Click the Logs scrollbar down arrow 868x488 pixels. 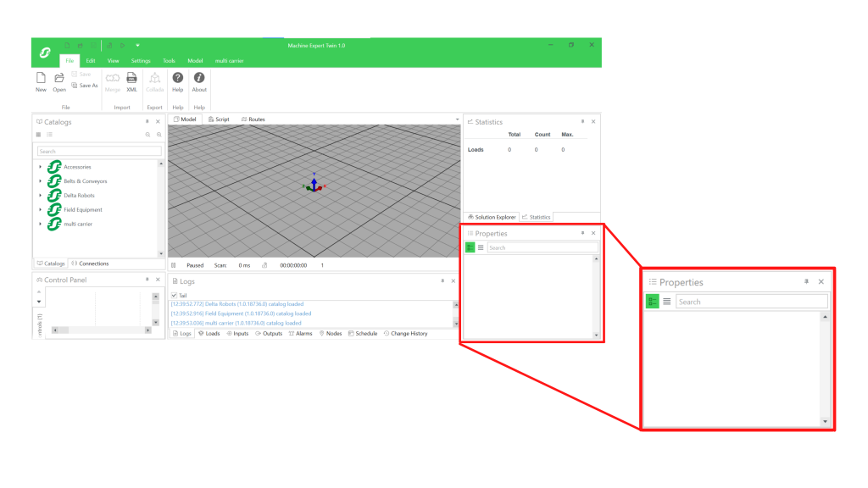pyautogui.click(x=456, y=324)
